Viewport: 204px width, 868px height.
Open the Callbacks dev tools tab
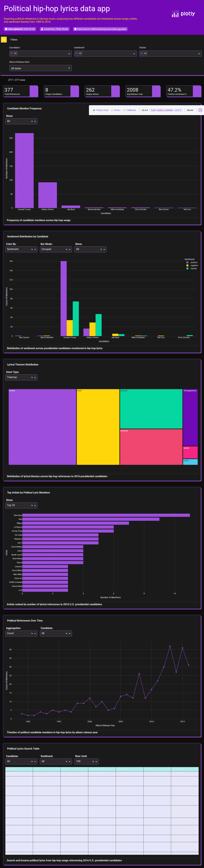(130, 110)
